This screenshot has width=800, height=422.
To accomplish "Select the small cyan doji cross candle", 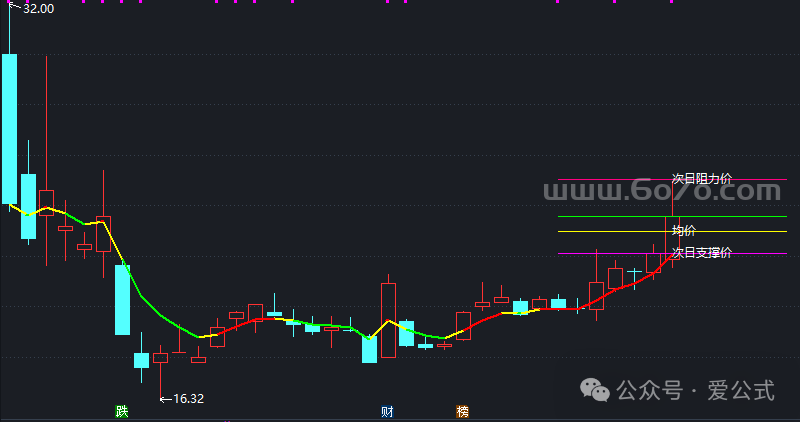I will click(634, 271).
